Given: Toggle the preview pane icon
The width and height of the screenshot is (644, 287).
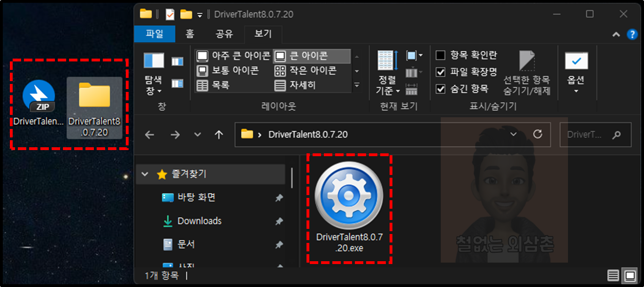Looking at the screenshot, I should coord(177,61).
